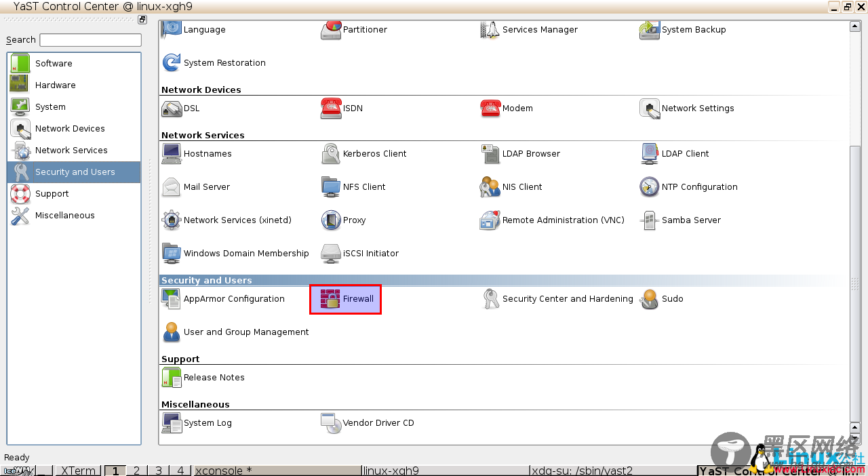Select Miscellaneous in the sidebar
The height and width of the screenshot is (476, 868).
[74, 215]
